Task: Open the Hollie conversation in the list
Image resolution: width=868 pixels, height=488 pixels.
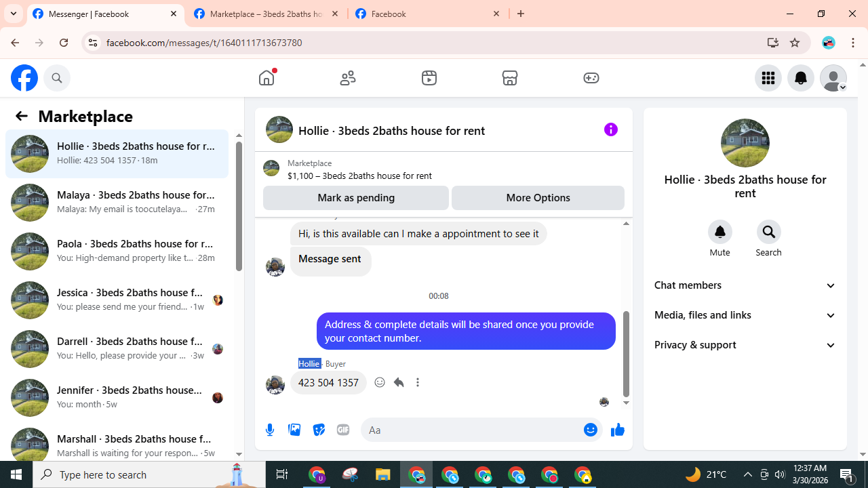Action: 117,154
